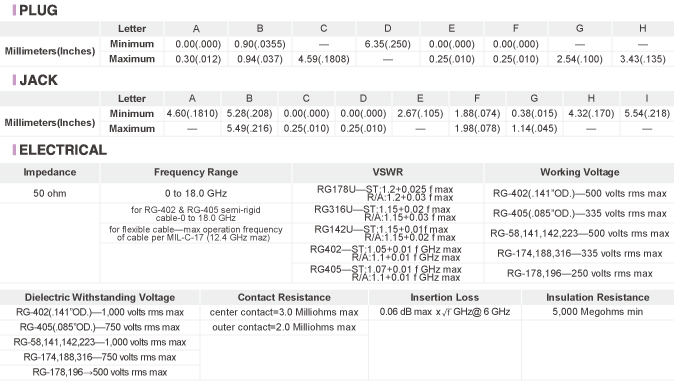Click jack minimum I value 5.54(.218)
This screenshot has height=385, width=674.
[x=647, y=113]
